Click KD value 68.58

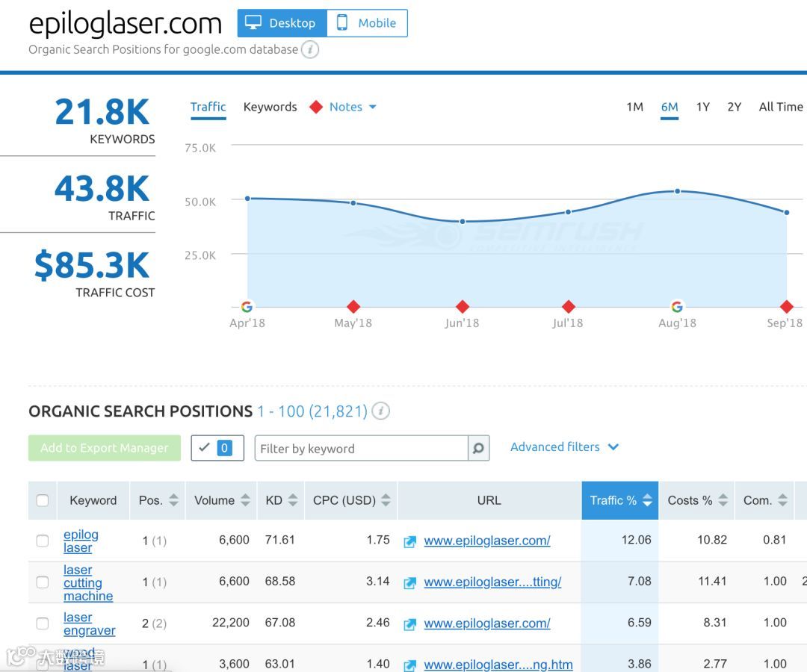pos(280,581)
